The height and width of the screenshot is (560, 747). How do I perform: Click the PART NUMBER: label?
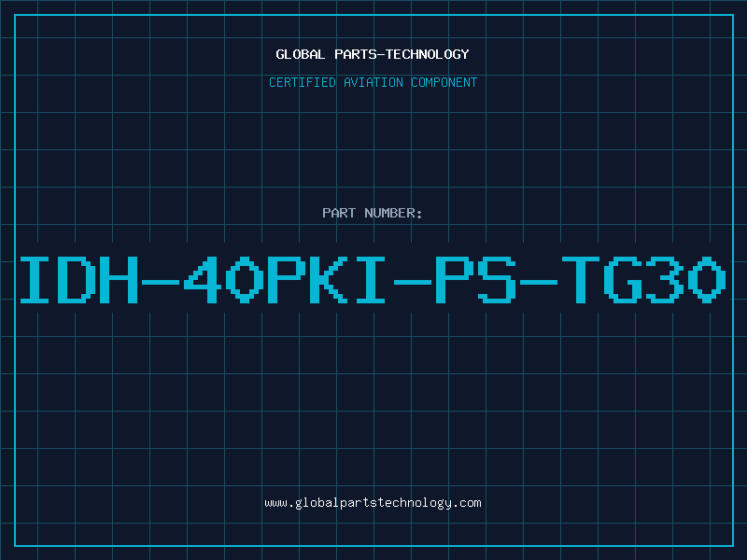click(x=373, y=213)
